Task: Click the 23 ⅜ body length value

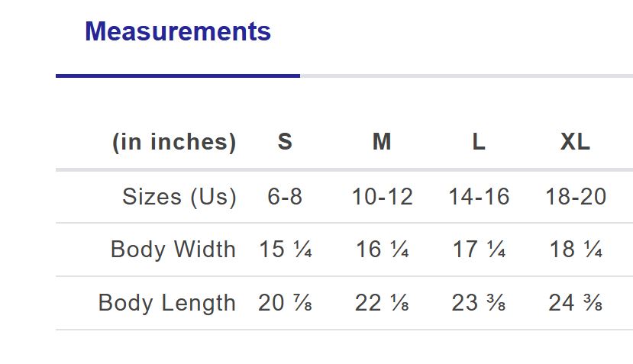Action: click(479, 303)
